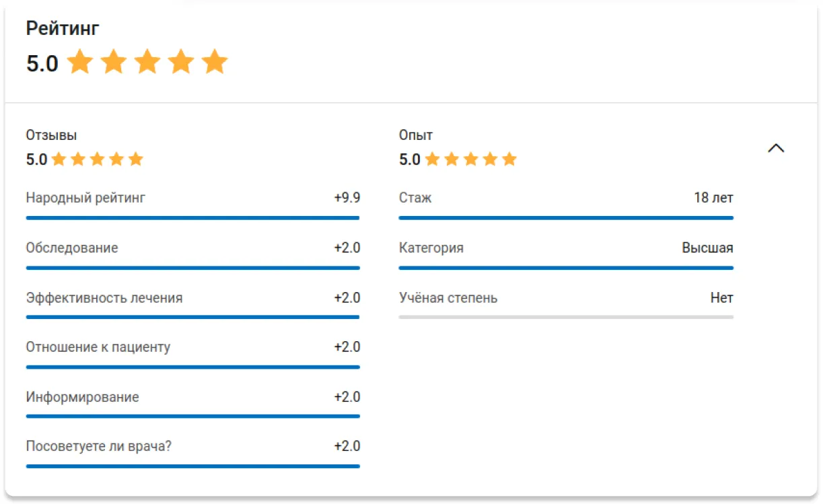Collapse the rating details with chevron arrow
The width and height of the screenshot is (823, 504).
pos(776,148)
